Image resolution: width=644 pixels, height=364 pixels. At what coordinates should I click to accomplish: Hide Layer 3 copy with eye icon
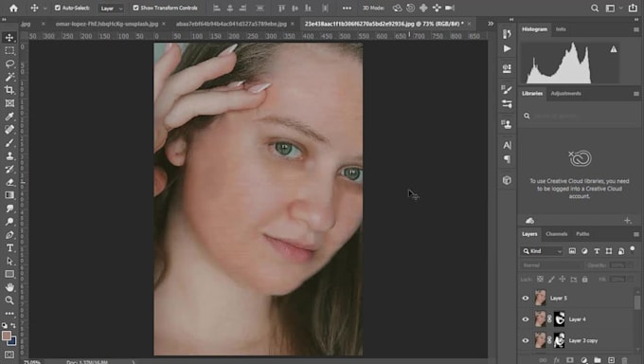coord(526,340)
